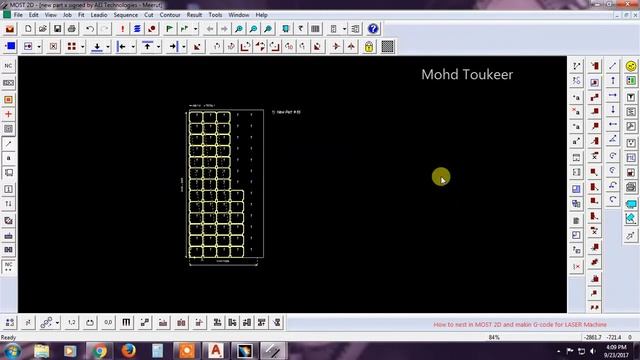Expand the move-up arrow dropdown
Image resolution: width=640 pixels, height=360 pixels.
click(x=158, y=47)
